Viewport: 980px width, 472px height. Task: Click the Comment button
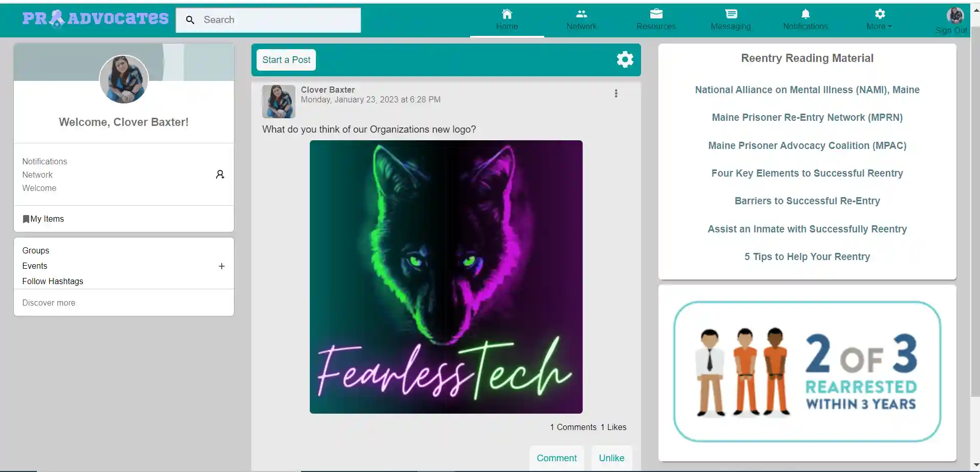pos(557,458)
